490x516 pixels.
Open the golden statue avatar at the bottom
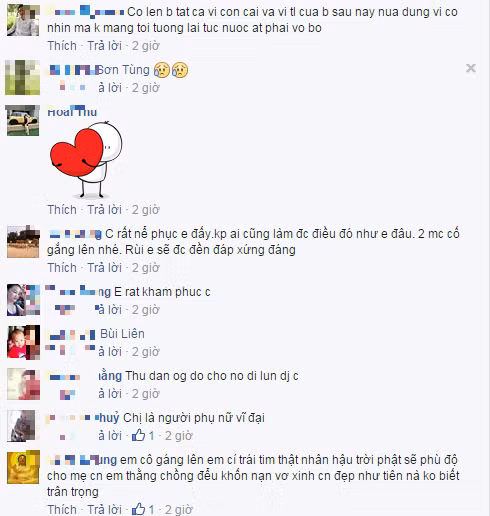[x=23, y=467]
